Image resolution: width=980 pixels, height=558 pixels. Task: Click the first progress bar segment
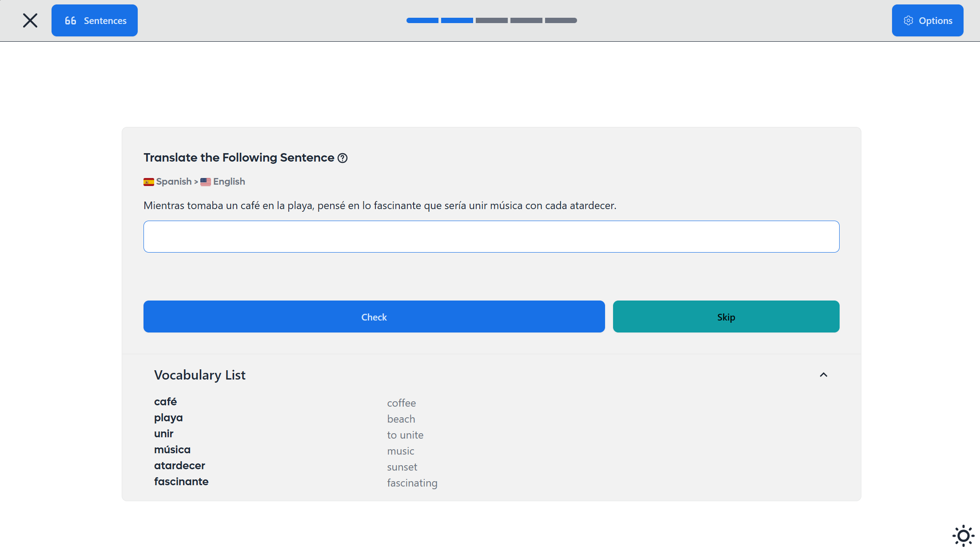pyautogui.click(x=422, y=20)
